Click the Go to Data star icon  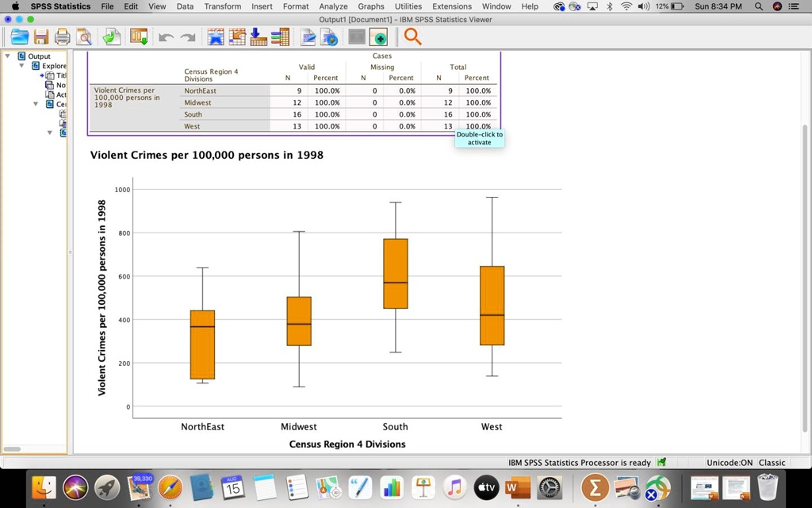(x=216, y=37)
